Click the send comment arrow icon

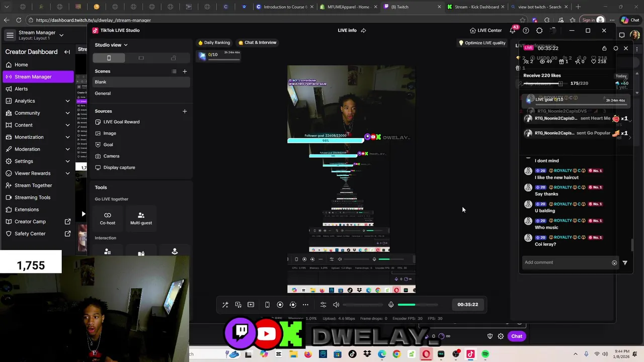click(625, 262)
